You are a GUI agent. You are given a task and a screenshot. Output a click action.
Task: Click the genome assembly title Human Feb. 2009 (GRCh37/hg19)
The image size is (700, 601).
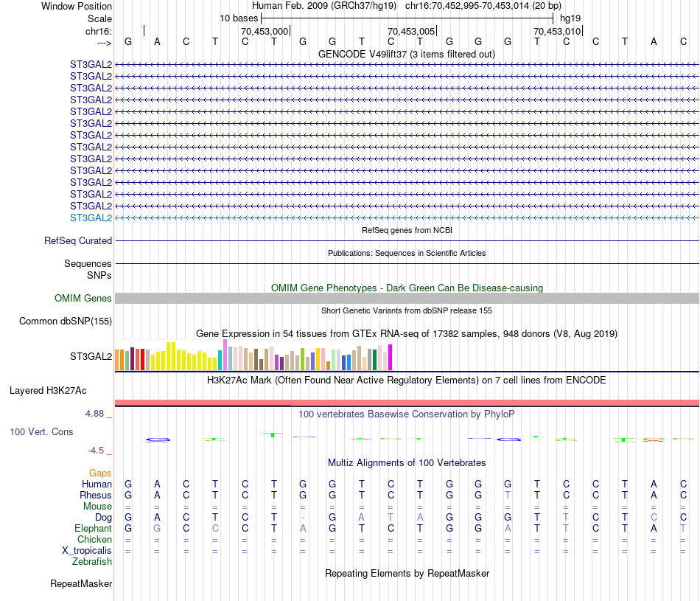point(324,6)
